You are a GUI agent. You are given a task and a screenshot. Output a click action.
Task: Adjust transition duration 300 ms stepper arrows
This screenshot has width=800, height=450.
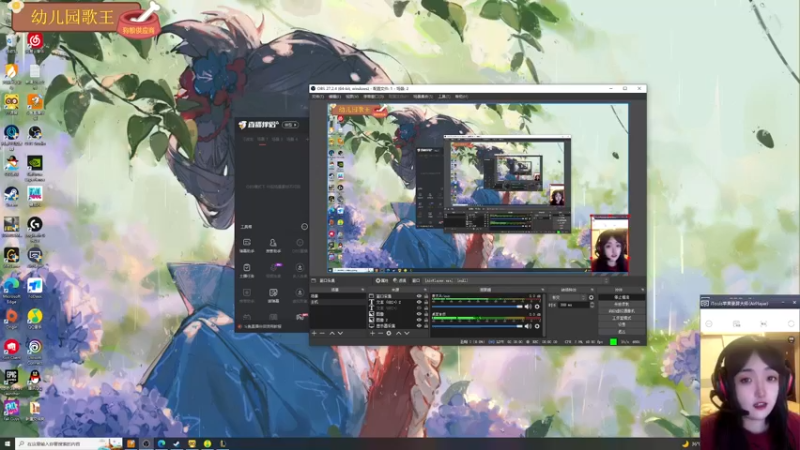(x=592, y=305)
